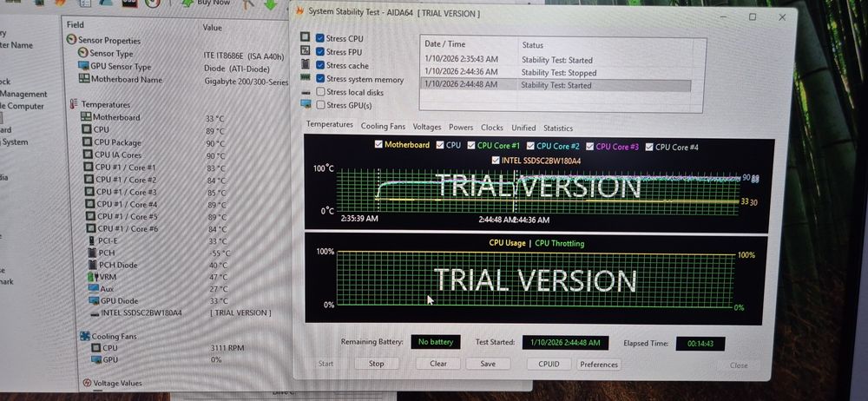Open the Temperatures tab
The image size is (868, 401).
pos(329,125)
